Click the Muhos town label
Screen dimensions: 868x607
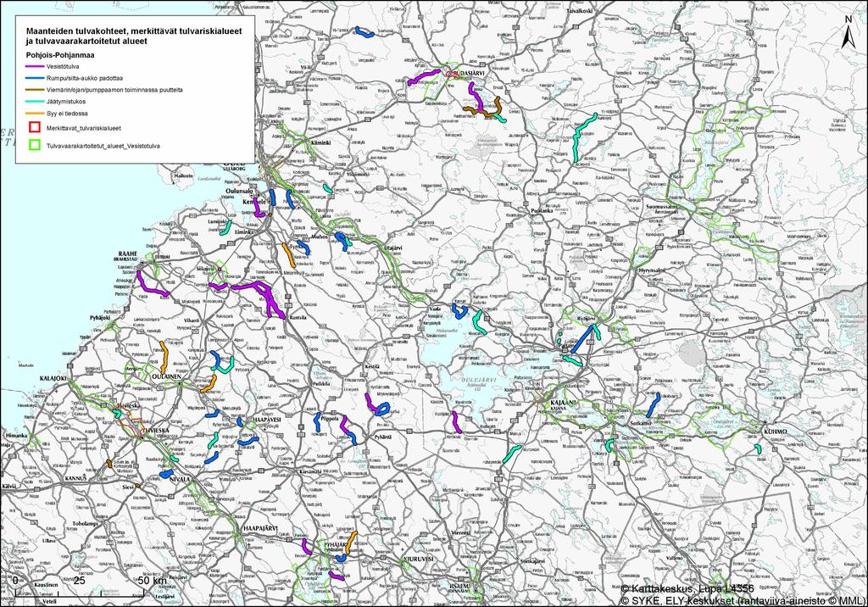pyautogui.click(x=320, y=237)
